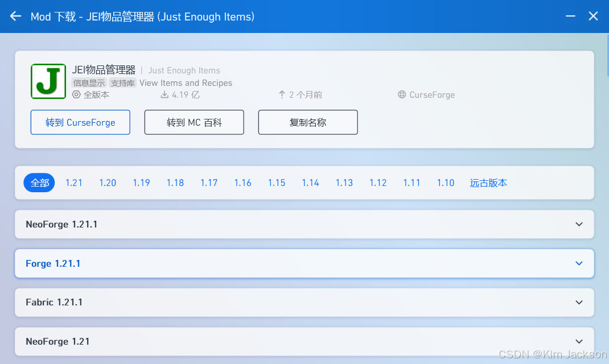Image resolution: width=609 pixels, height=364 pixels.
Task: Click the globe icon beside CurseForge
Action: click(x=402, y=94)
